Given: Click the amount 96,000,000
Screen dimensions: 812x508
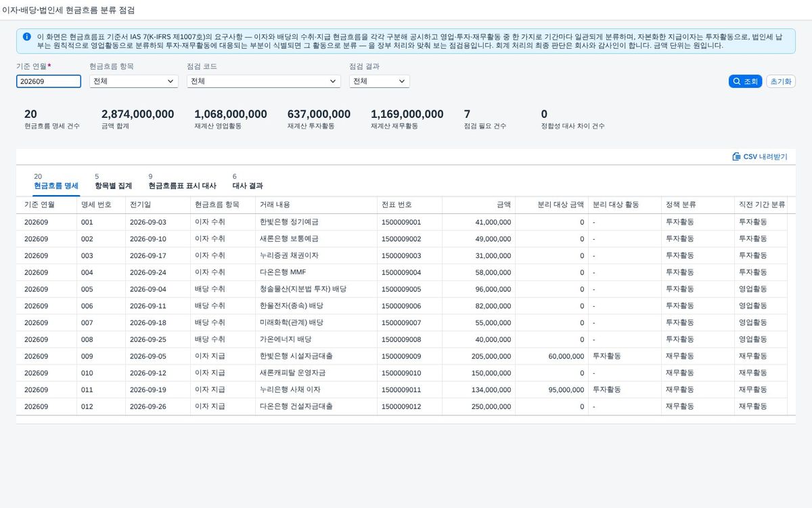Looking at the screenshot, I should (493, 289).
